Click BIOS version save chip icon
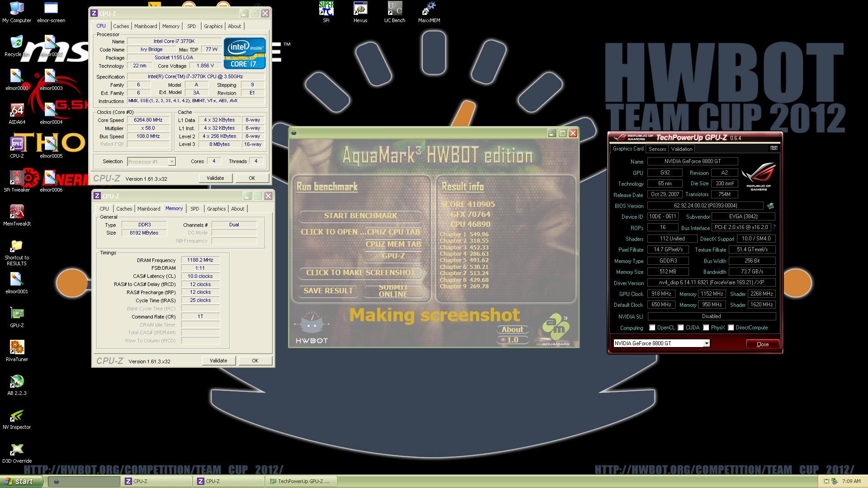The width and height of the screenshot is (868, 488). point(770,206)
